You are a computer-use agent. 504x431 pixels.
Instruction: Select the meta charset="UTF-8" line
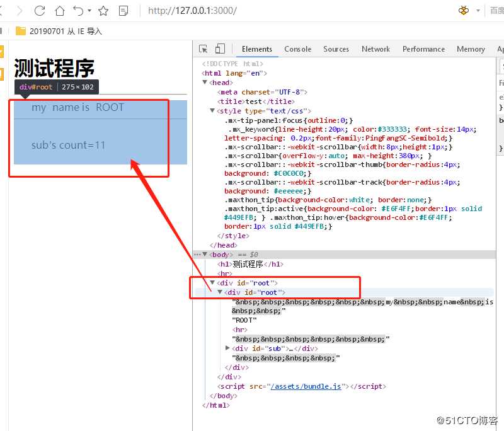click(262, 92)
